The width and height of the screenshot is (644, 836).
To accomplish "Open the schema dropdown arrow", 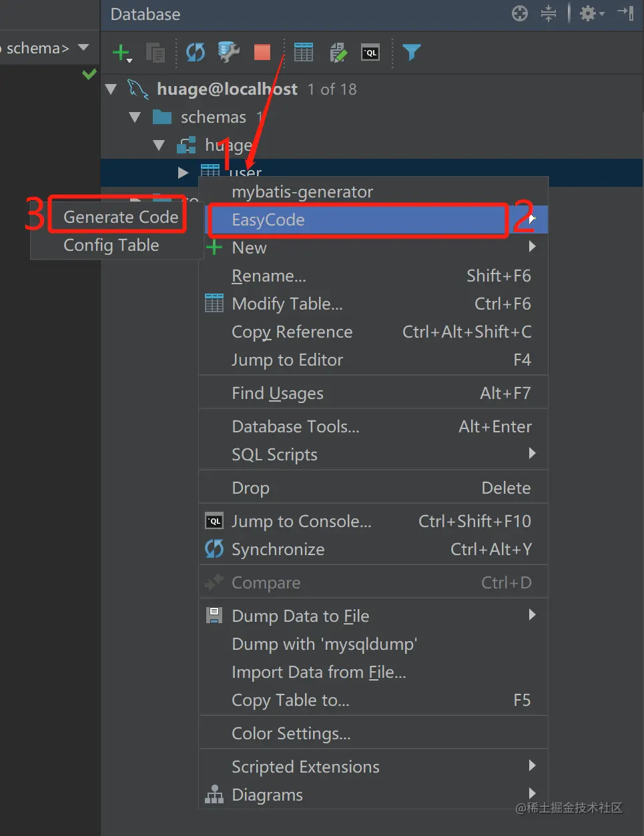I will [x=83, y=48].
